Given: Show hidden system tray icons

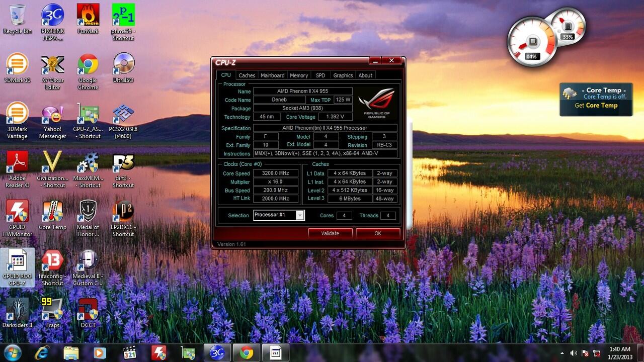Looking at the screenshot, I should (562, 352).
